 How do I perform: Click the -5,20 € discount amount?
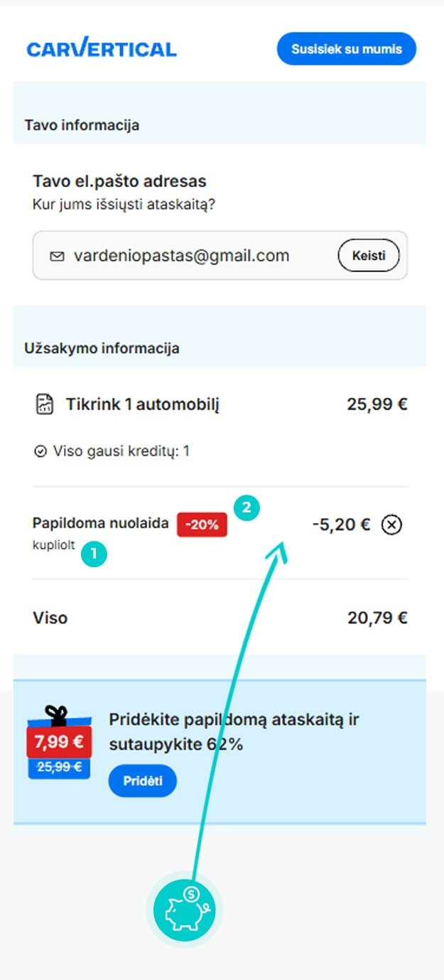tap(341, 525)
